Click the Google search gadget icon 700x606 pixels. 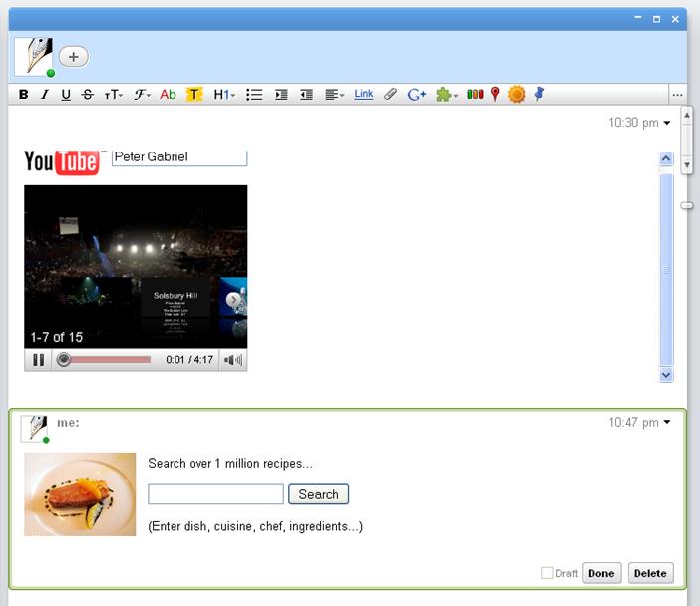tap(416, 94)
